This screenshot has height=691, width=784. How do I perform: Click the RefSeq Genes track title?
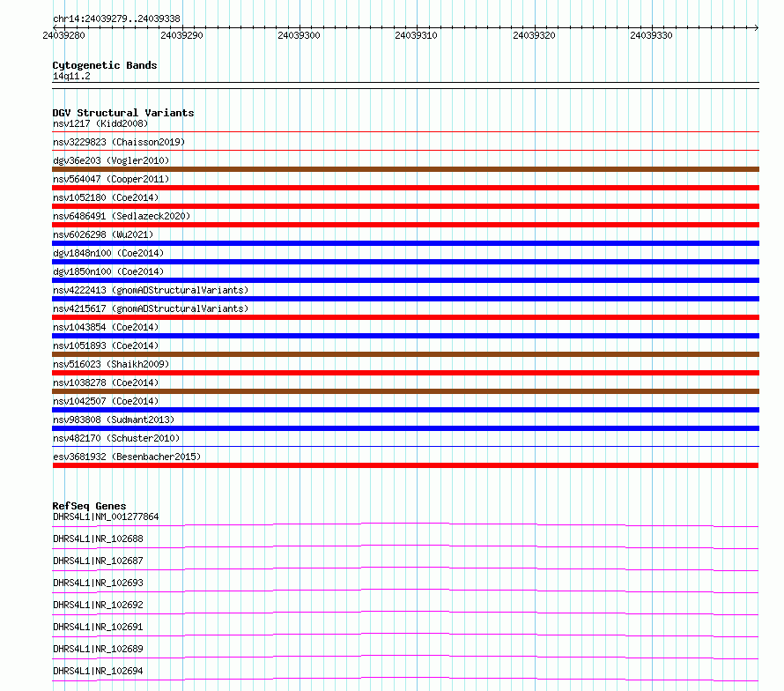[89, 506]
